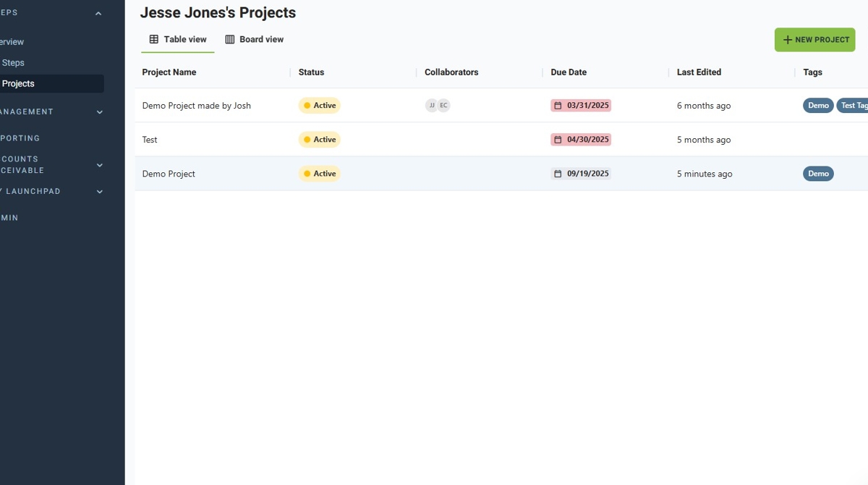Click the Test Tag label
The image size is (868, 485).
coord(853,106)
